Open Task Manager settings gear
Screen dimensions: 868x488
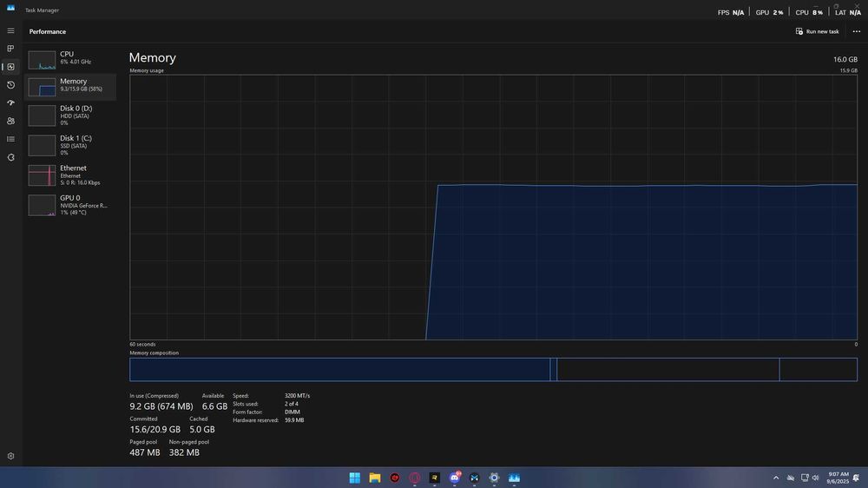10,456
